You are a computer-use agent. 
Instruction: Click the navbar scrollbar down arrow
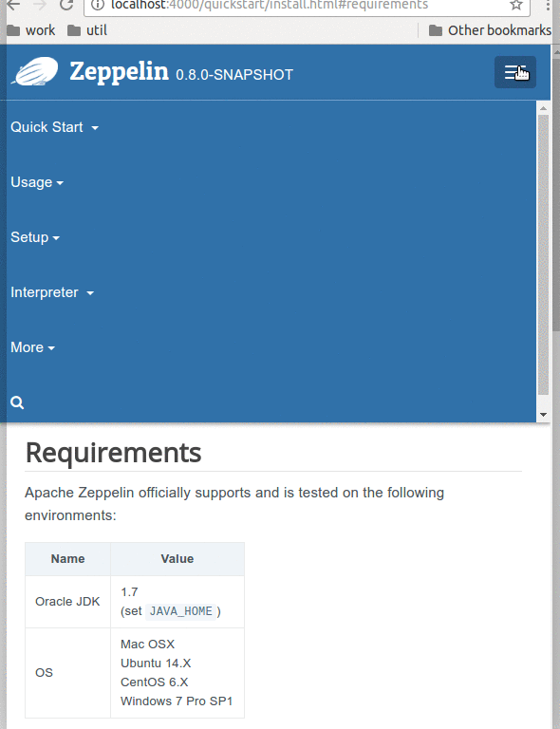[543, 415]
